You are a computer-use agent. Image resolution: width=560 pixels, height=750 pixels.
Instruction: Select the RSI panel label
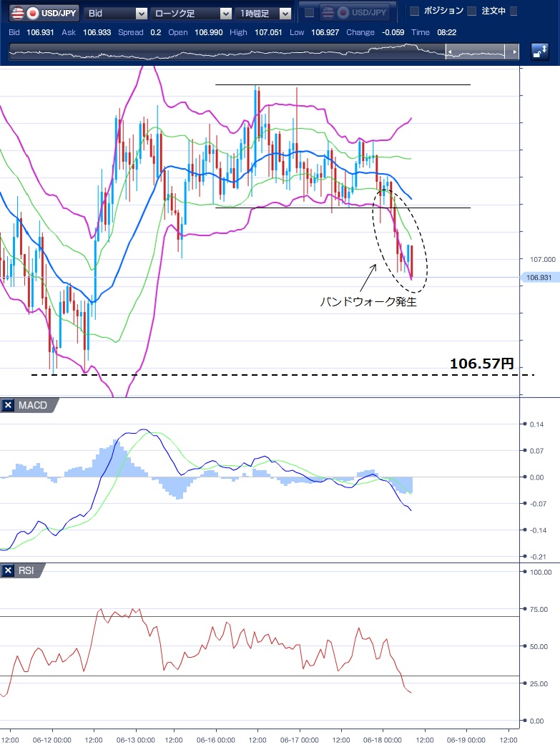point(27,570)
